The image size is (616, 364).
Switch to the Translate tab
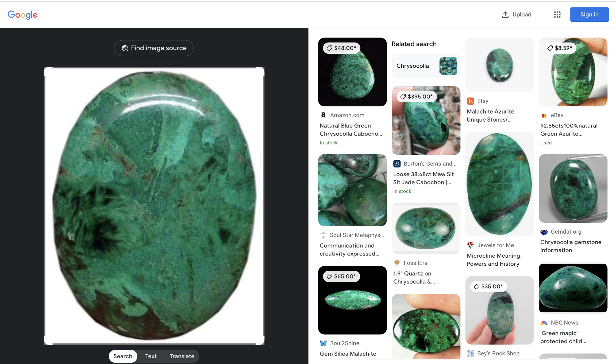182,356
